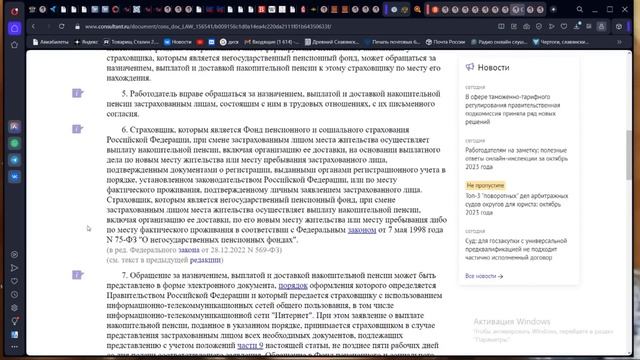This screenshot has width=640, height=360.
Task: Open browser settings gear in sidebar
Action: [14, 308]
